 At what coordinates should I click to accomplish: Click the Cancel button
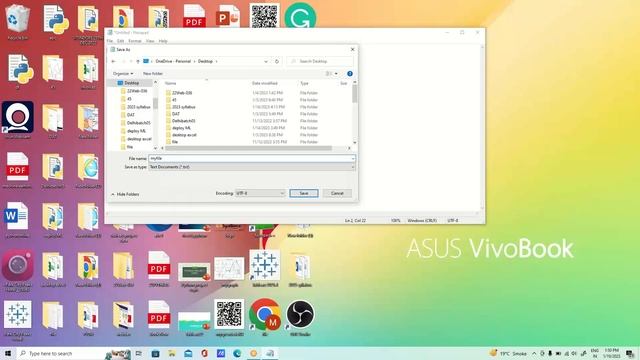click(337, 193)
